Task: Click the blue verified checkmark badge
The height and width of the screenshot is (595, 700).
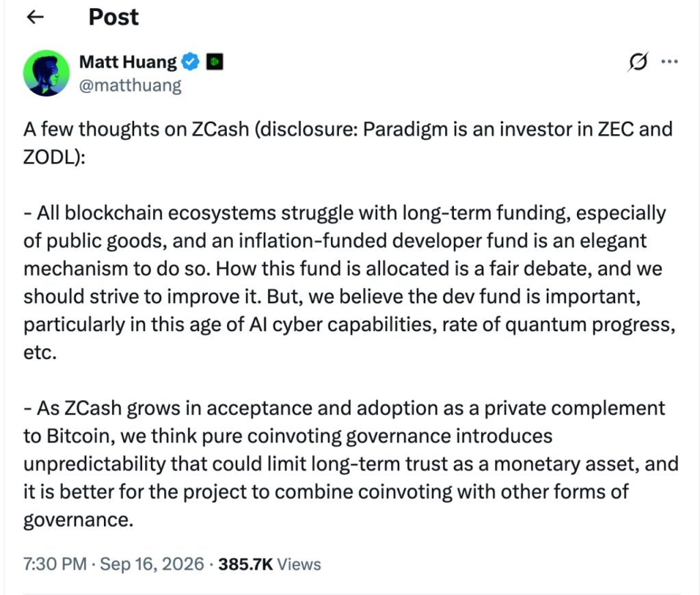Action: pos(191,62)
